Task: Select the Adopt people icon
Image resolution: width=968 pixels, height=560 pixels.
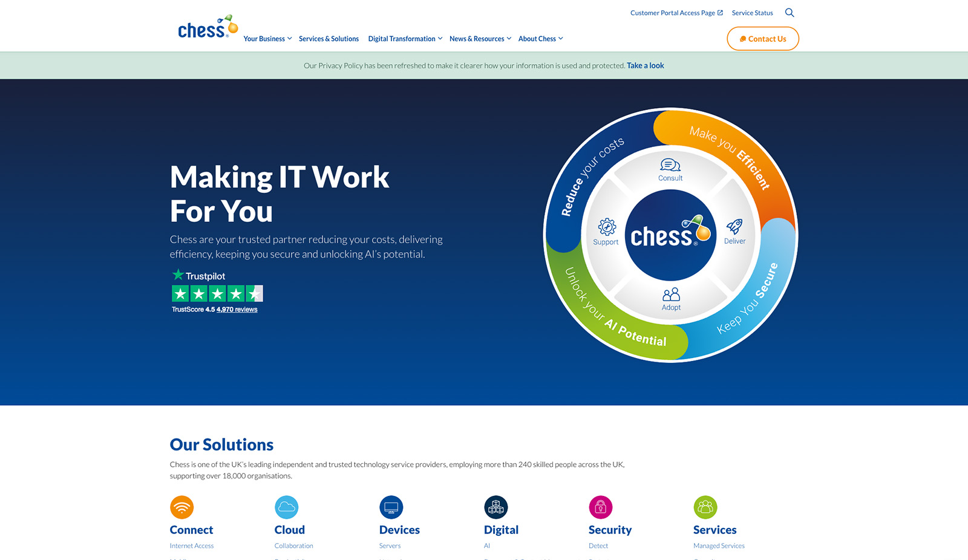Action: pyautogui.click(x=671, y=295)
